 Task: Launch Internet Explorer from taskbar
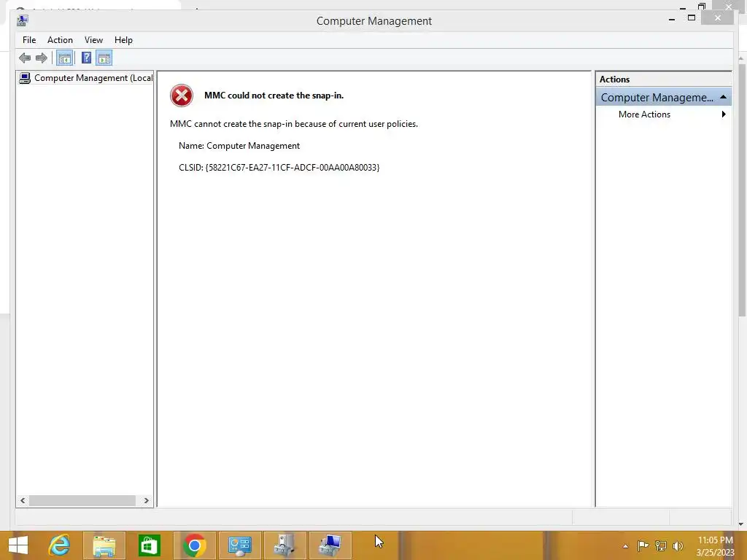pyautogui.click(x=59, y=545)
